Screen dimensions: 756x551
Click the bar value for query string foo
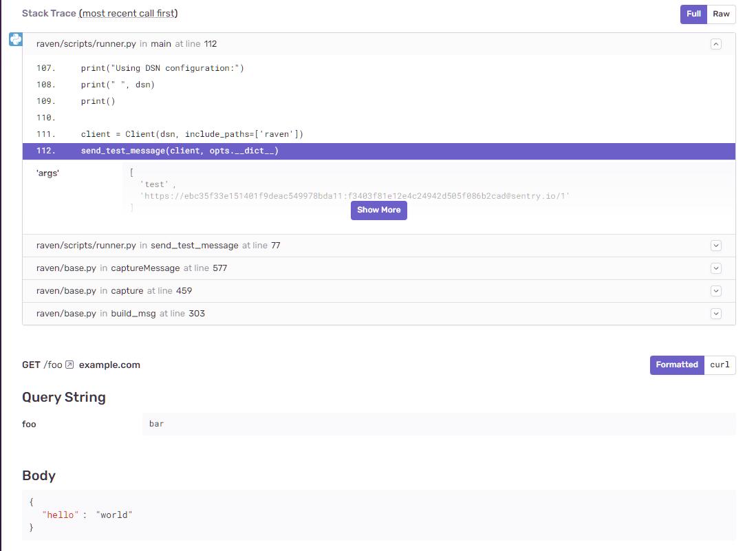coord(156,424)
